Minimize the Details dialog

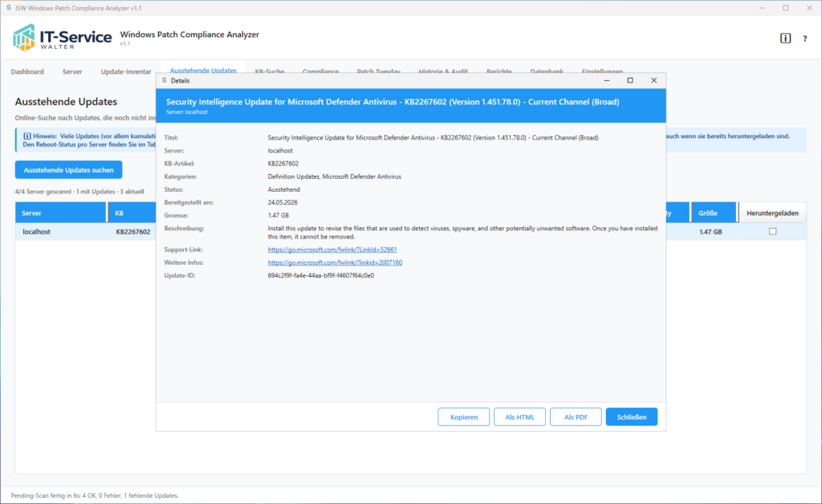point(607,81)
